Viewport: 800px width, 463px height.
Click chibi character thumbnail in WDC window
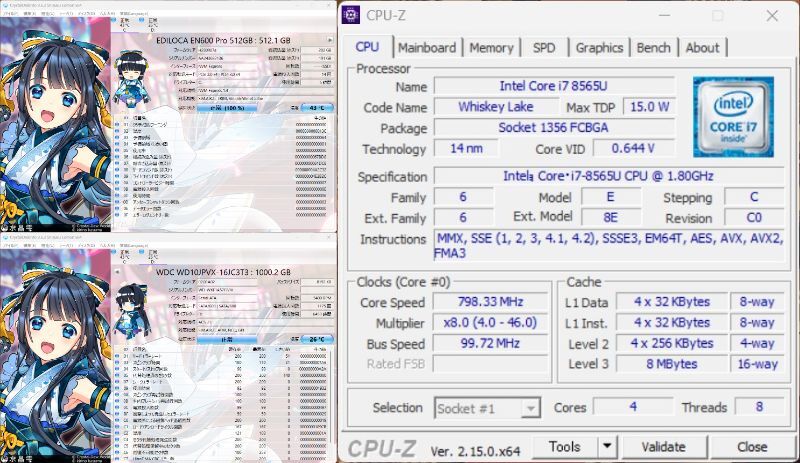click(x=132, y=309)
